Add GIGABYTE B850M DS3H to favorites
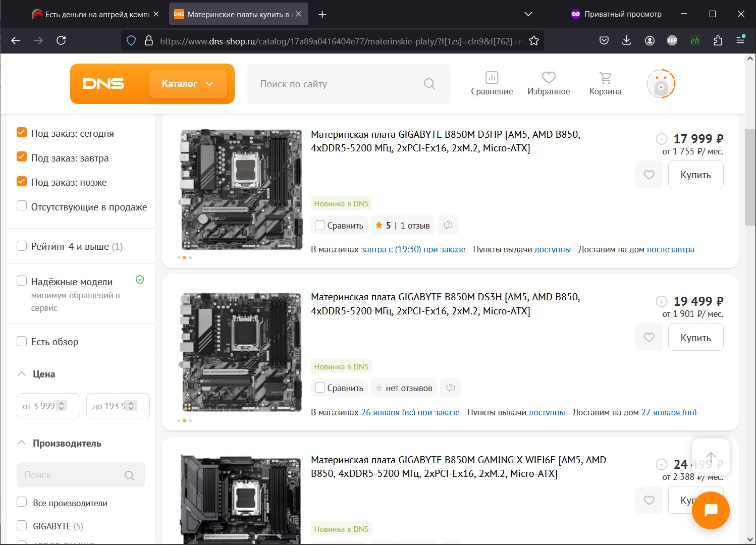The image size is (756, 545). point(649,337)
